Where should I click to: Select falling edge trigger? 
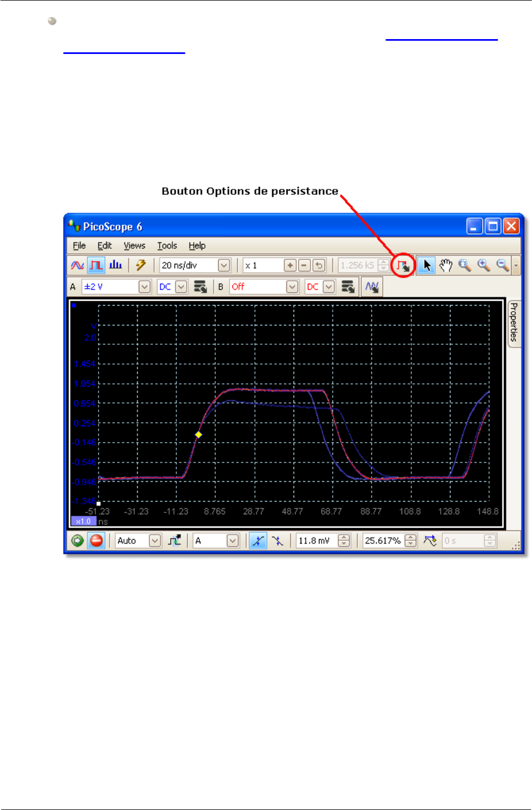coord(278,541)
